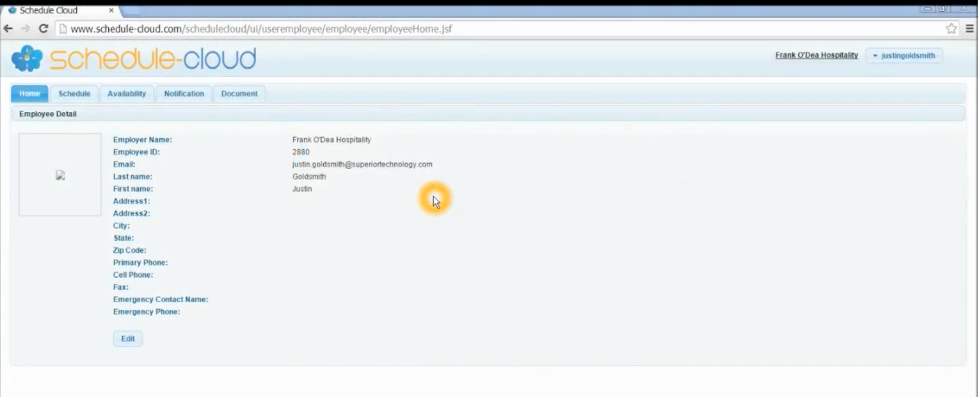Click the Employee ID value 2880
This screenshot has width=980, height=397.
(301, 152)
